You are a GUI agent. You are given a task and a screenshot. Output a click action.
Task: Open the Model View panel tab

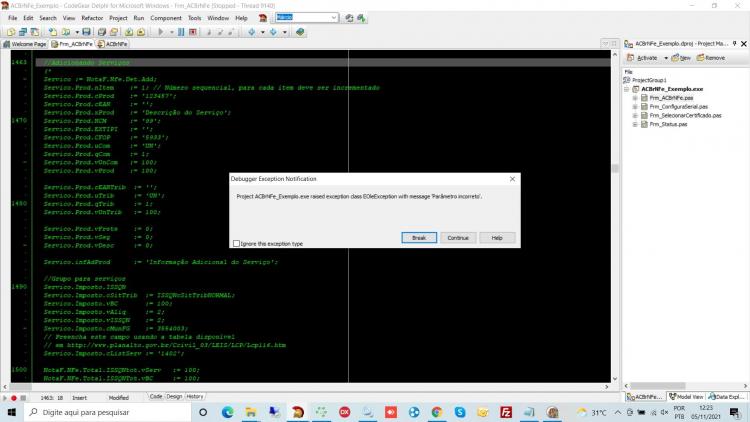click(686, 397)
